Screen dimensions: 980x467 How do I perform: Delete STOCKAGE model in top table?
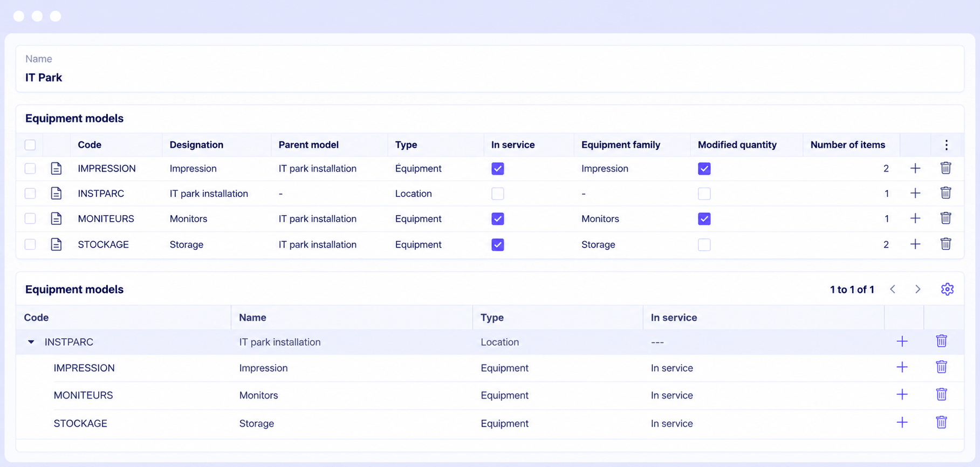pyautogui.click(x=945, y=244)
